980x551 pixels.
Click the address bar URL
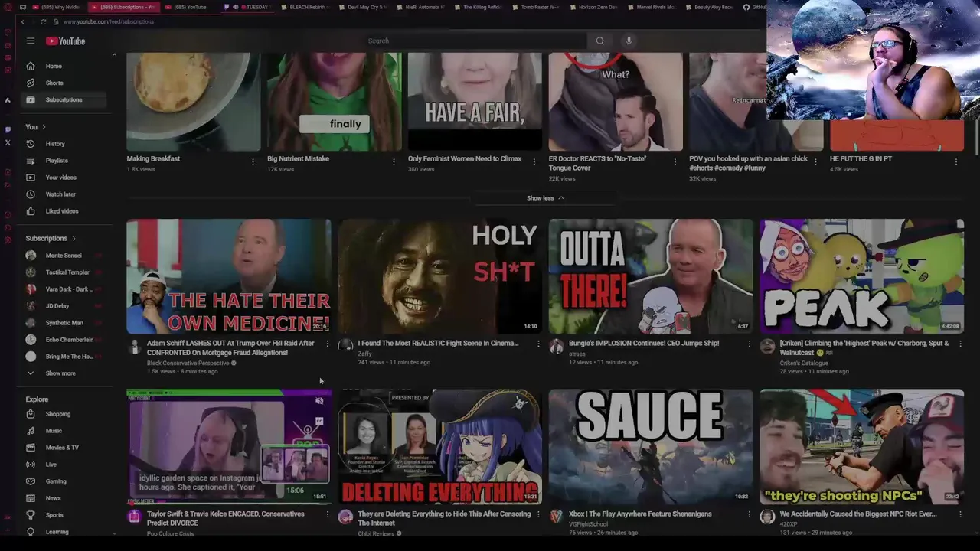tap(108, 21)
